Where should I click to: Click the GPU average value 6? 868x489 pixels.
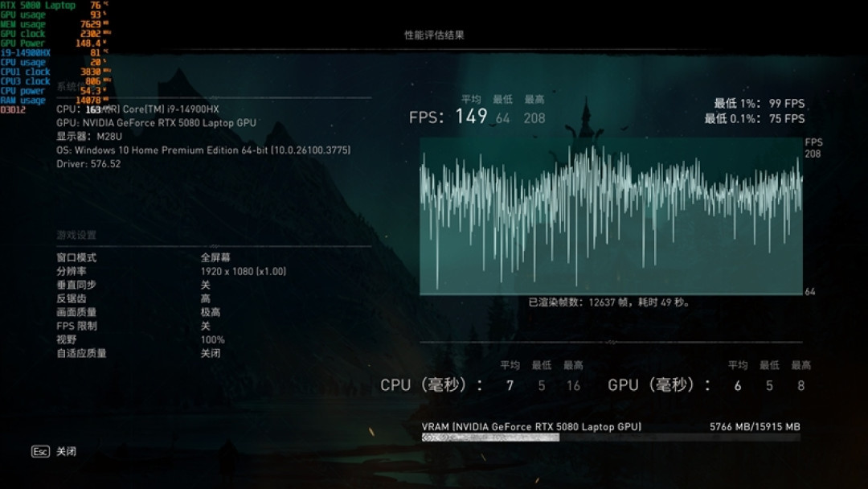pos(737,386)
